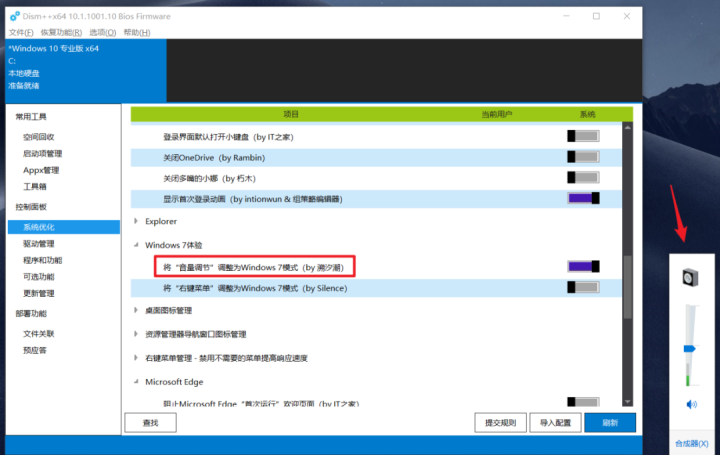The width and height of the screenshot is (720, 455).
Task: Disable 显示首次登录动画 switch
Action: (x=583, y=198)
